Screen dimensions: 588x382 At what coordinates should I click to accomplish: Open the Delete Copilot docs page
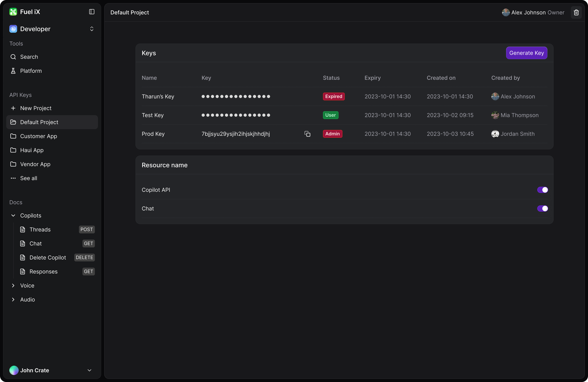click(48, 258)
